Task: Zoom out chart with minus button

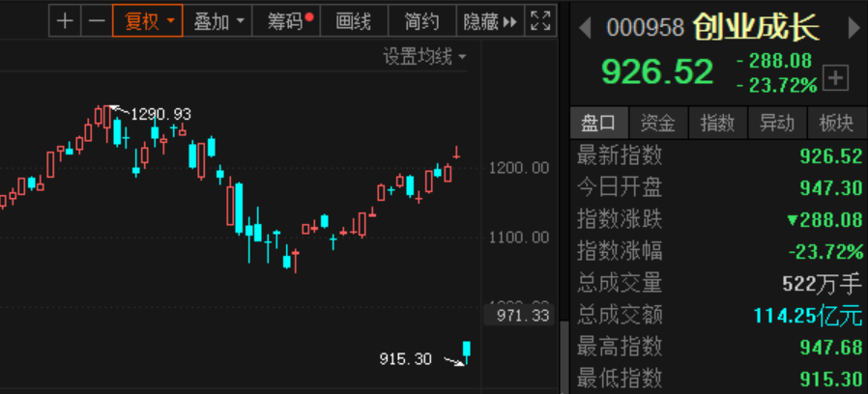Action: 97,21
